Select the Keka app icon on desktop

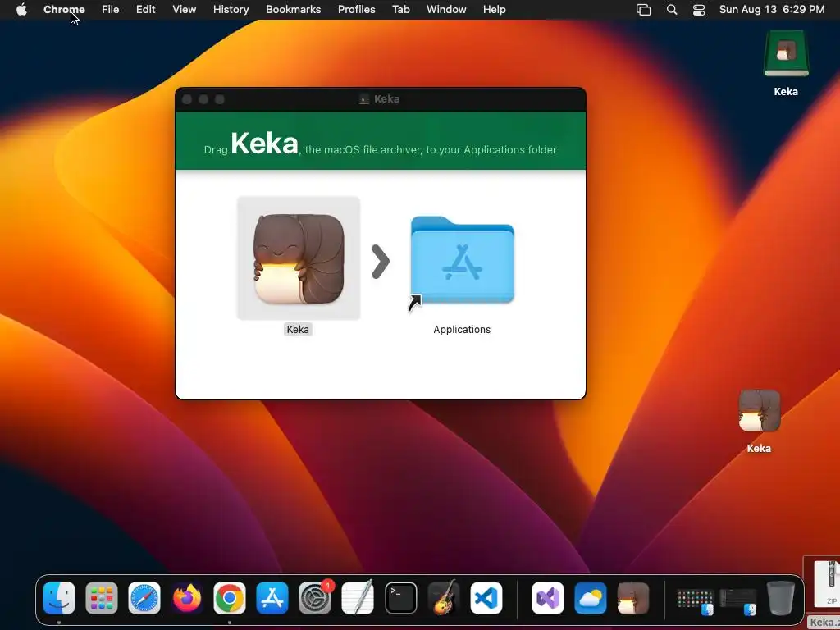(x=759, y=411)
